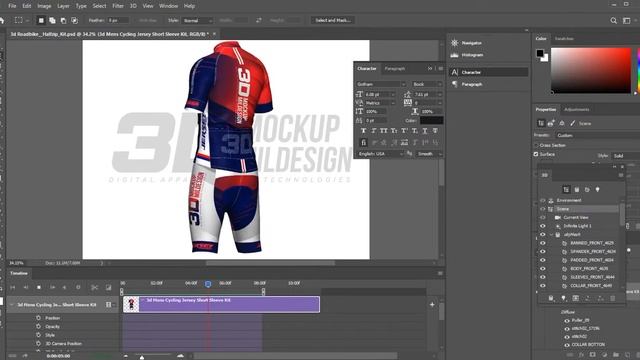Click the Split at Playhead scissors icon
Viewport: 640px width, 360px height.
[94, 288]
